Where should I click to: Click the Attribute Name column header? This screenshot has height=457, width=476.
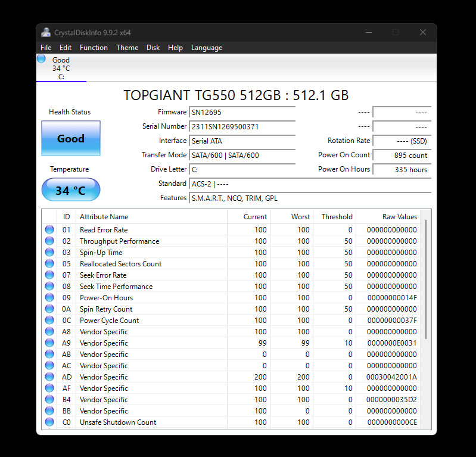(x=151, y=217)
